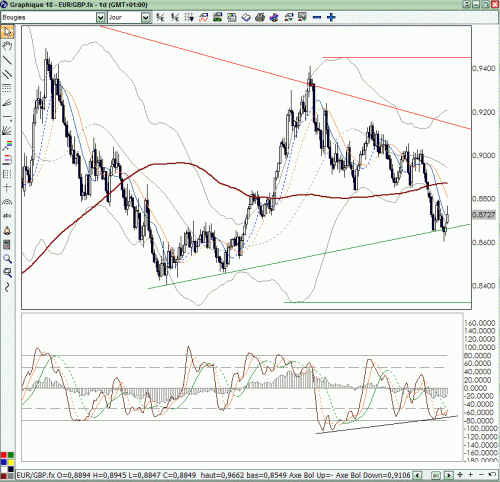
Task: Click the first percent scale toolbar icon
Action: (x=160, y=17)
